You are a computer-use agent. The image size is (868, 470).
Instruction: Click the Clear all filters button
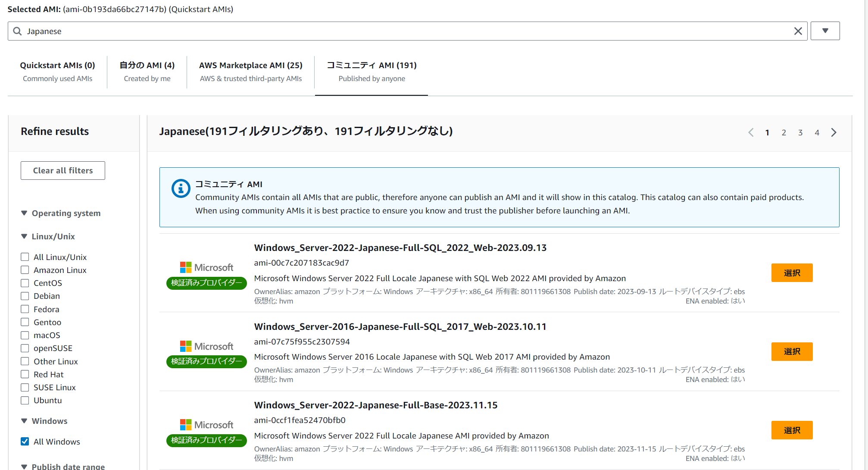[62, 170]
